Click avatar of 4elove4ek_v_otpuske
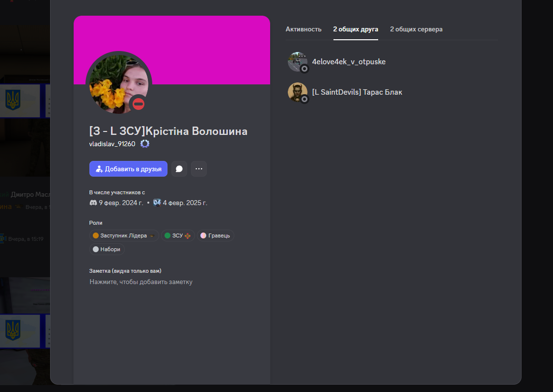The image size is (553, 392). point(298,62)
